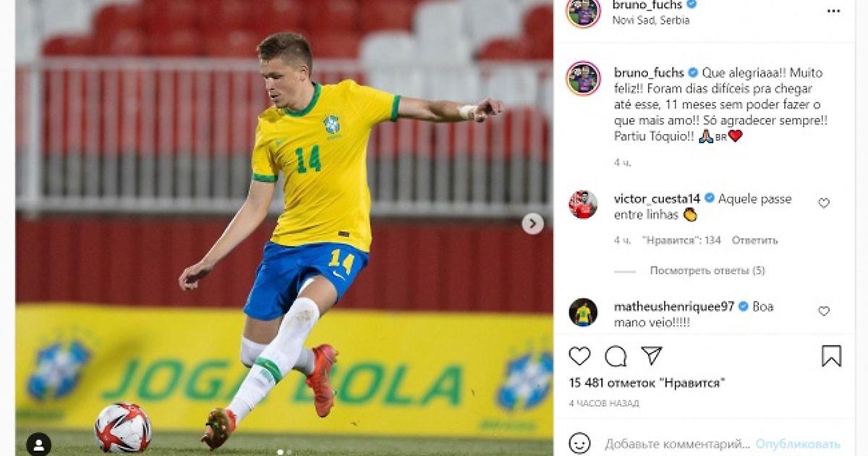Screen dimensions: 868x456
Task: Like the post with the heart icon
Action: point(579,355)
